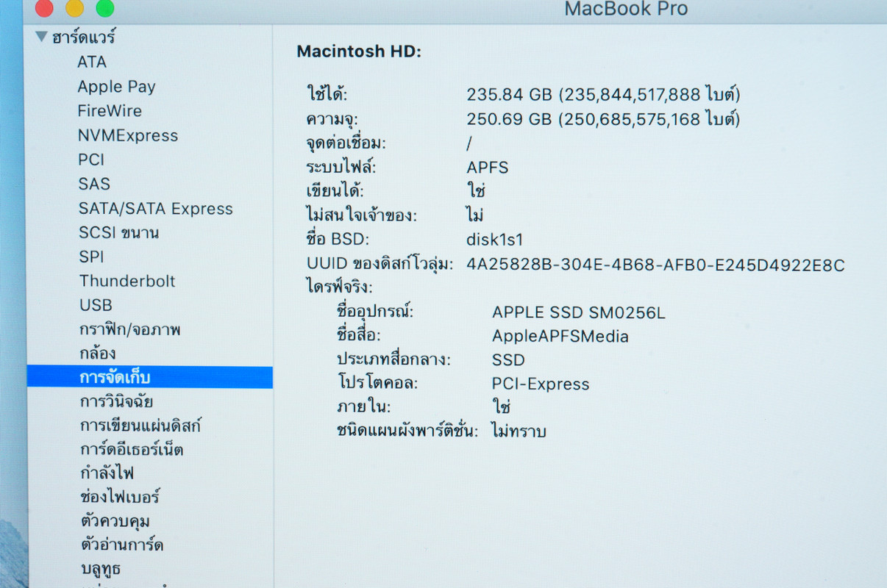
Task: Click capacity value 250.69 GB
Action: [x=603, y=119]
